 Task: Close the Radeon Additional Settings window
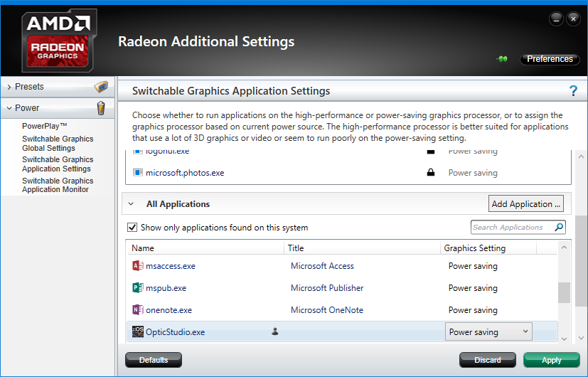click(x=573, y=18)
